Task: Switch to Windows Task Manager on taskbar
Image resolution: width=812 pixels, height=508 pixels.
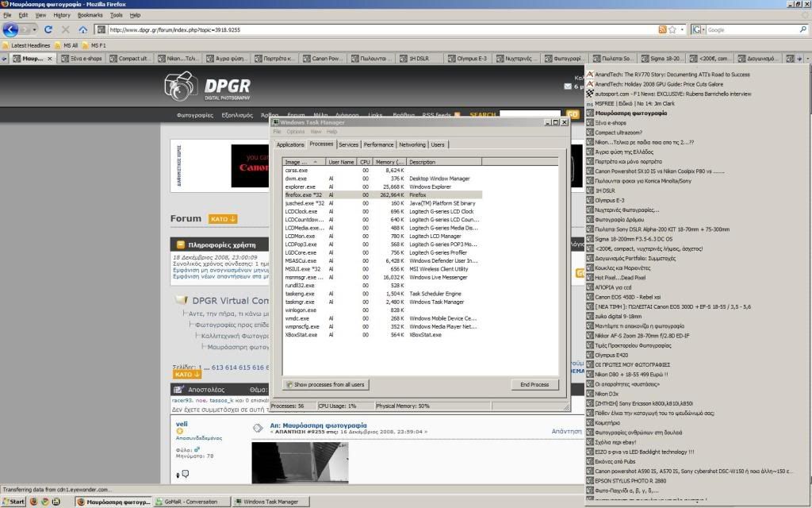Action: coord(271,502)
